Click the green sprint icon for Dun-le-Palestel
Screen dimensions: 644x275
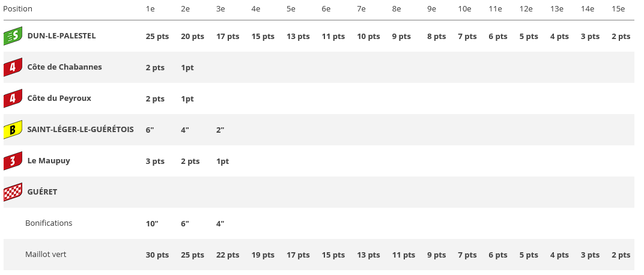point(13,37)
